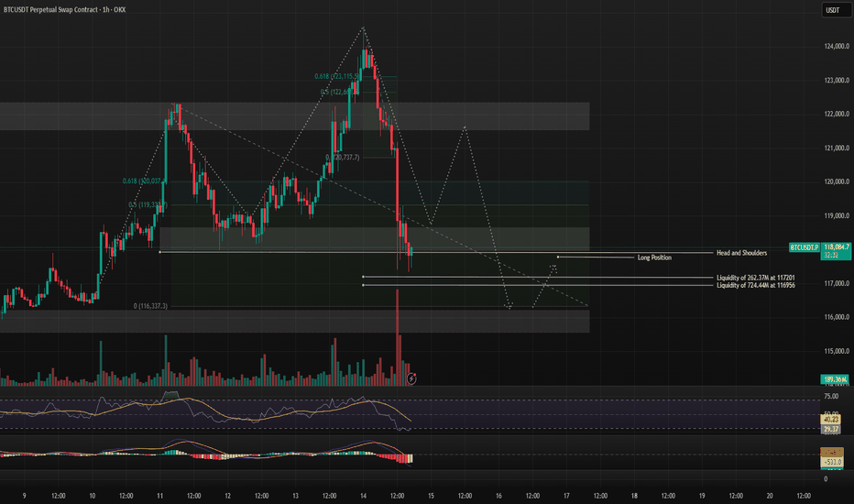The width and height of the screenshot is (854, 504).
Task: Click the 122,000.0 price axis label
Action: (837, 114)
